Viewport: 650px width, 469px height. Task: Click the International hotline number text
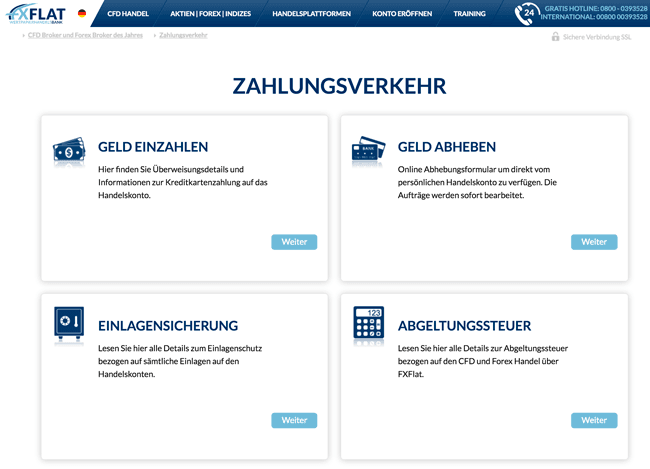(x=594, y=17)
